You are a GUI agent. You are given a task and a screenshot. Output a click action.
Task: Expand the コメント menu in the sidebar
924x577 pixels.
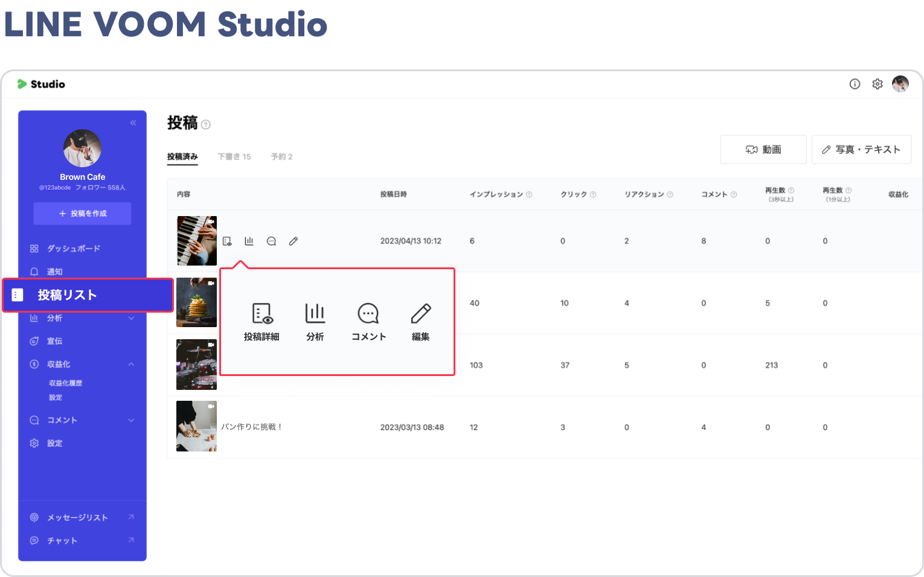tap(132, 419)
